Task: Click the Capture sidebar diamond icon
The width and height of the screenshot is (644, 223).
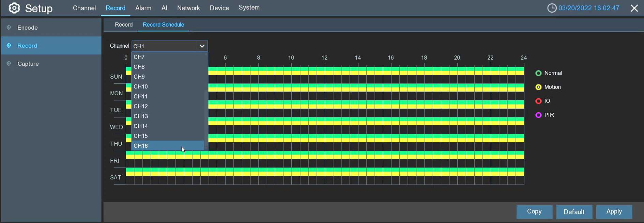Action: click(9, 63)
